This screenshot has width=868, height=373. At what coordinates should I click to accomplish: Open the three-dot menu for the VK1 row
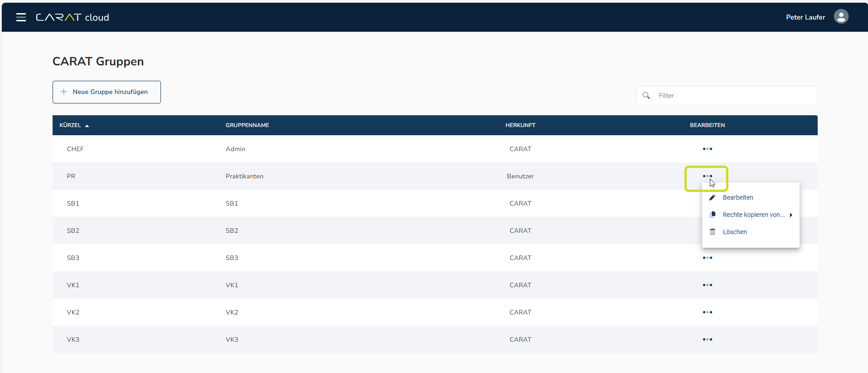tap(707, 285)
